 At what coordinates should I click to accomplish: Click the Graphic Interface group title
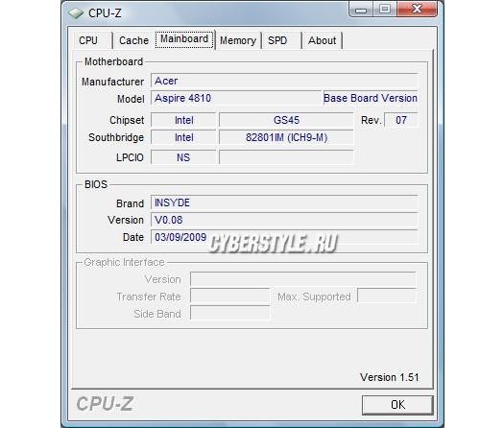124,262
